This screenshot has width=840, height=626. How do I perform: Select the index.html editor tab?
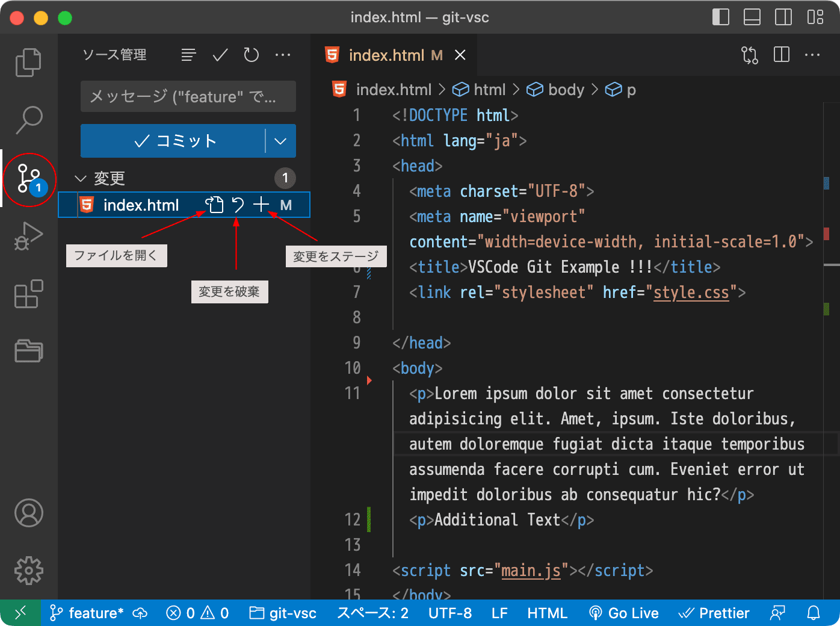click(394, 55)
